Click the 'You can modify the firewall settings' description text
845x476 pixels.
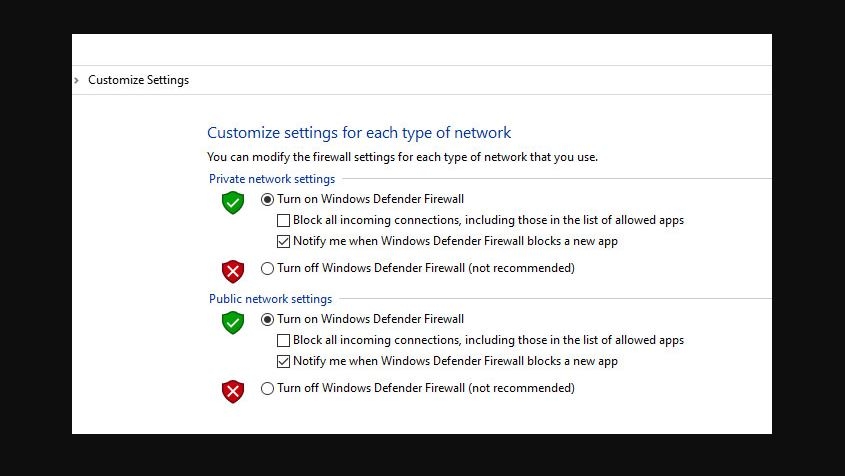pos(402,157)
